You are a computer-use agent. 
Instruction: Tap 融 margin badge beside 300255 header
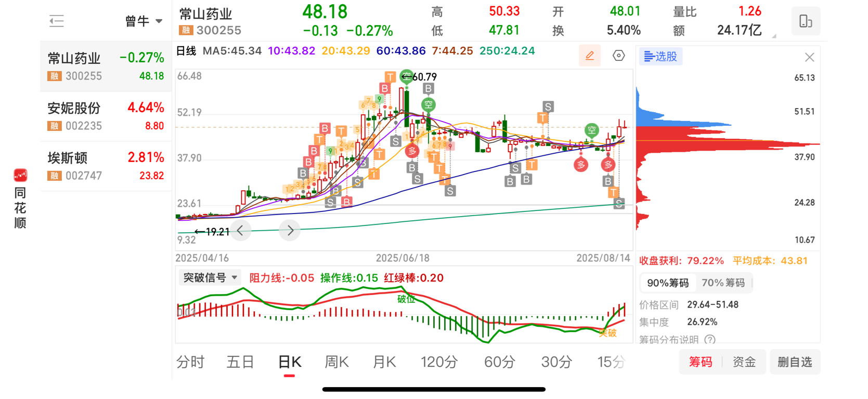[x=186, y=31]
